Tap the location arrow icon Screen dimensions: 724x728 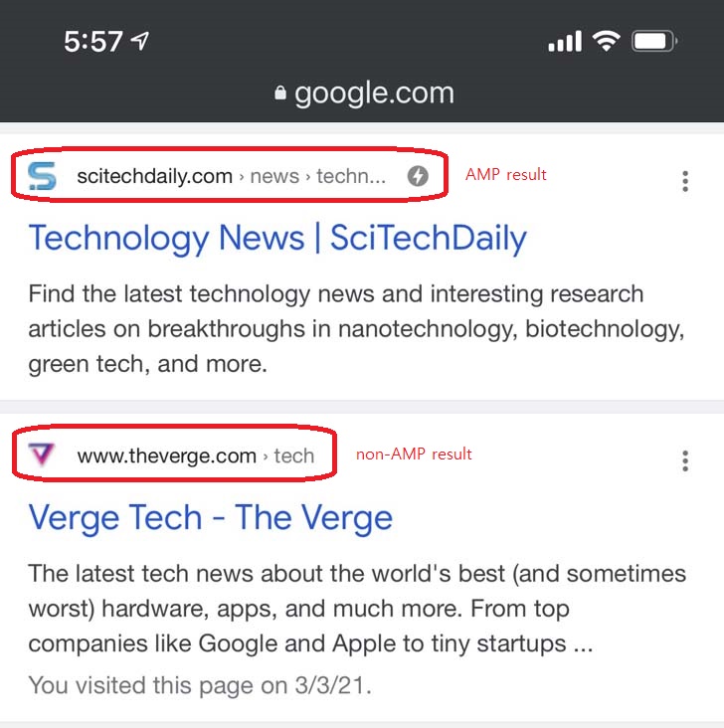pos(140,41)
